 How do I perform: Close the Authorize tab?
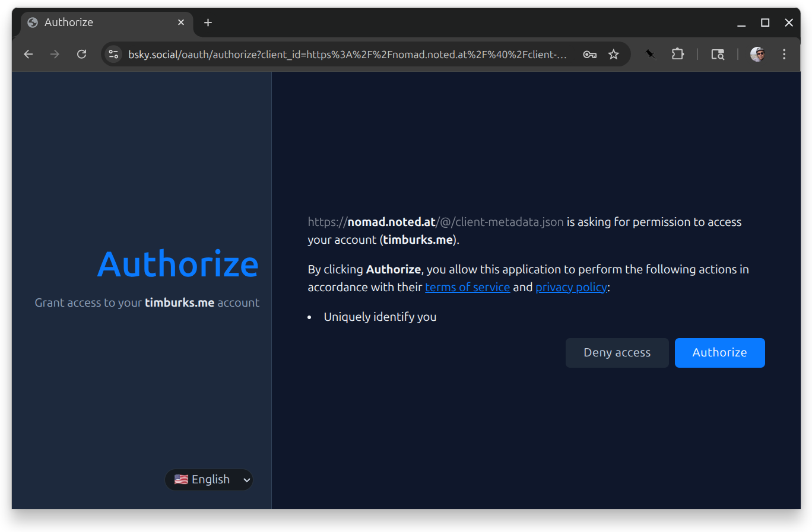[x=181, y=23]
